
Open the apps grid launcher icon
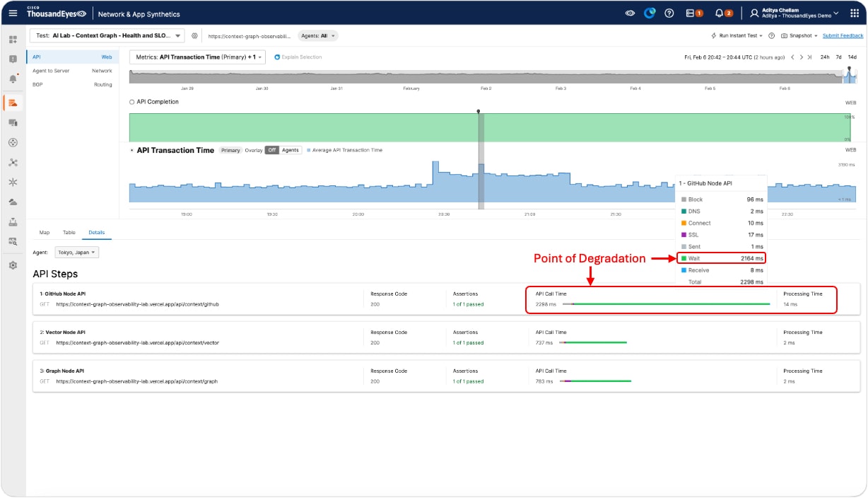854,13
